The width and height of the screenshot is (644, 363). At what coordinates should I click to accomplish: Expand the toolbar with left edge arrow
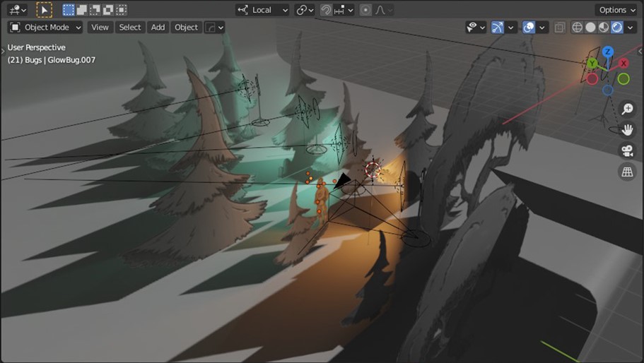pyautogui.click(x=3, y=52)
